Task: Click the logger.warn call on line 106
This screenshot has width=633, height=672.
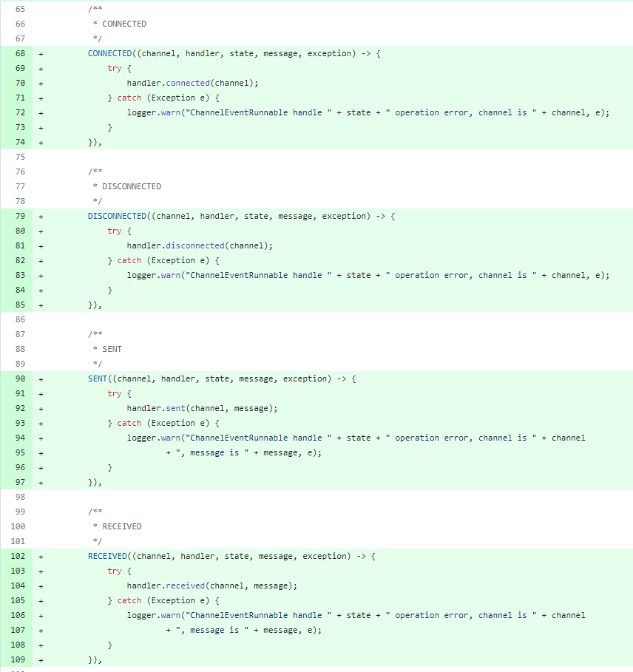Action: 356,615
